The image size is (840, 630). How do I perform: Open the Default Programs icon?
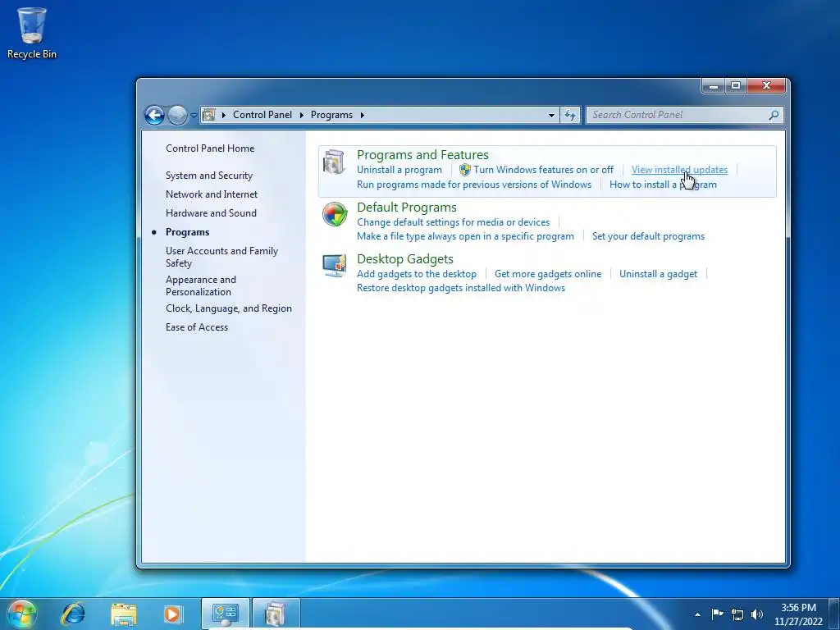pyautogui.click(x=335, y=215)
